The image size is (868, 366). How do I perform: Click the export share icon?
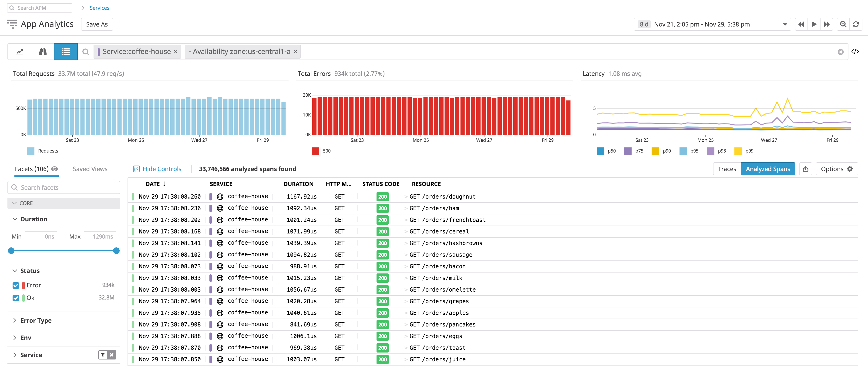coord(805,169)
